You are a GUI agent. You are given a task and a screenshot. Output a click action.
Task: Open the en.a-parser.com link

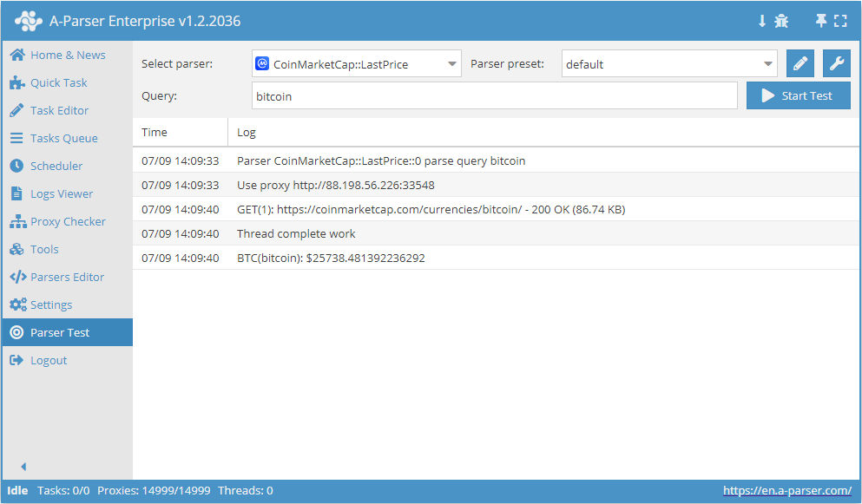(x=786, y=491)
